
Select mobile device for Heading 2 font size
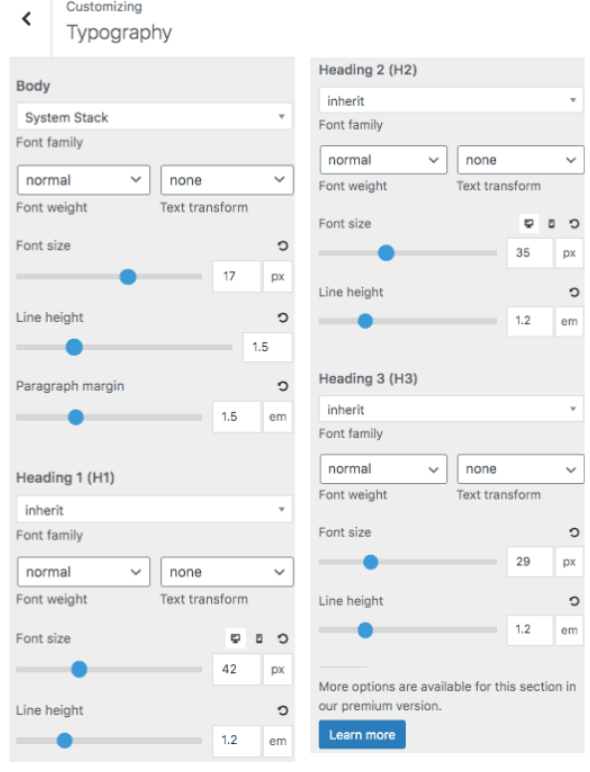click(x=552, y=224)
